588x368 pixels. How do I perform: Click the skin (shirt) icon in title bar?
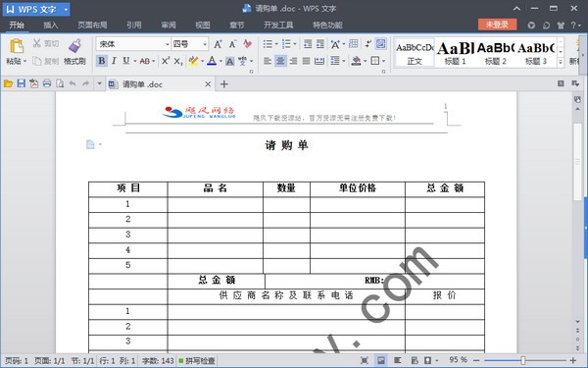click(x=561, y=26)
